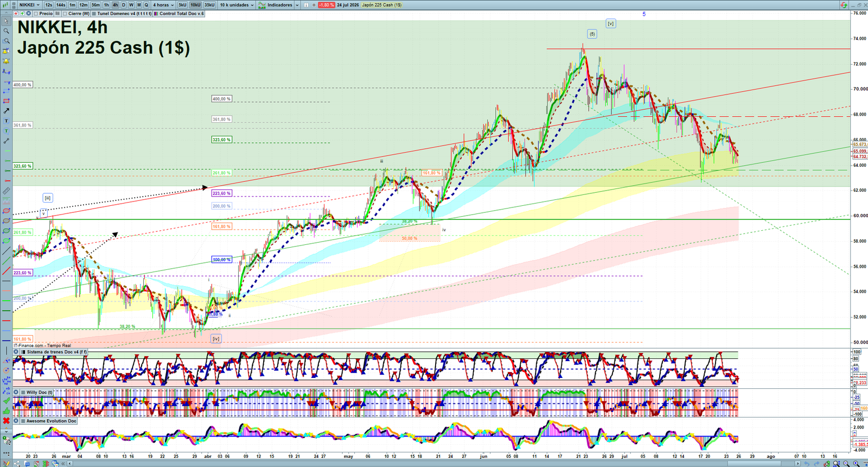
Task: Close the Willy Doc (t) panel
Action: pyautogui.click(x=16, y=392)
